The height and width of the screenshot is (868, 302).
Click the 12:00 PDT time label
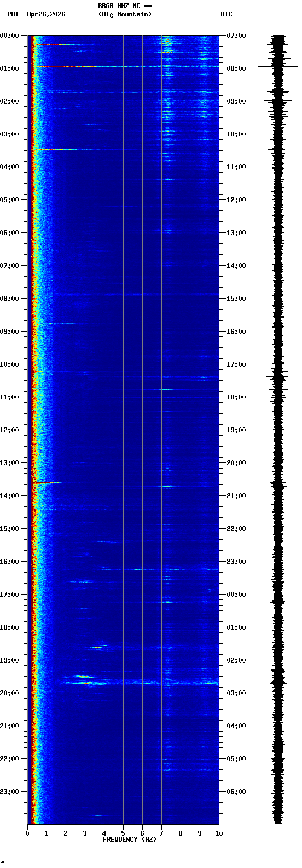(x=9, y=430)
